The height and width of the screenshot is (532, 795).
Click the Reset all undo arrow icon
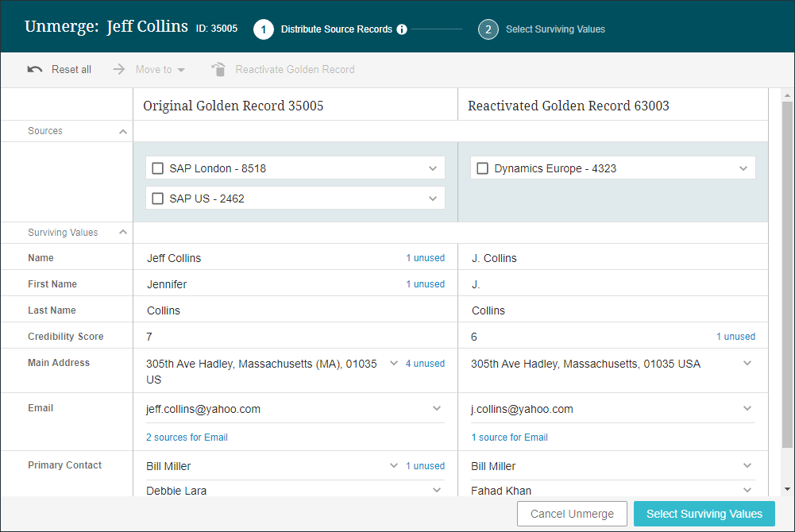point(35,70)
